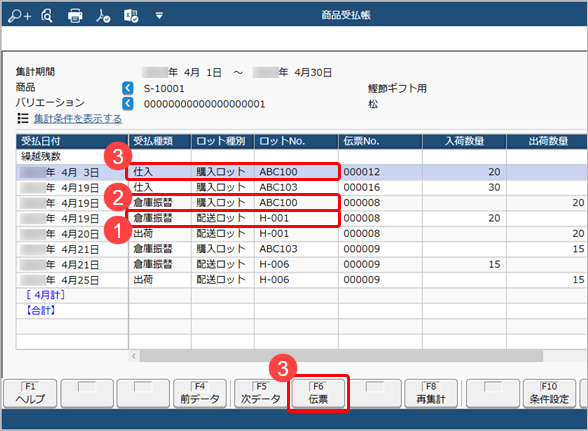This screenshot has height=431, width=588.
Task: Click the back arrow beside 商品 S-10001
Action: pyautogui.click(x=128, y=88)
